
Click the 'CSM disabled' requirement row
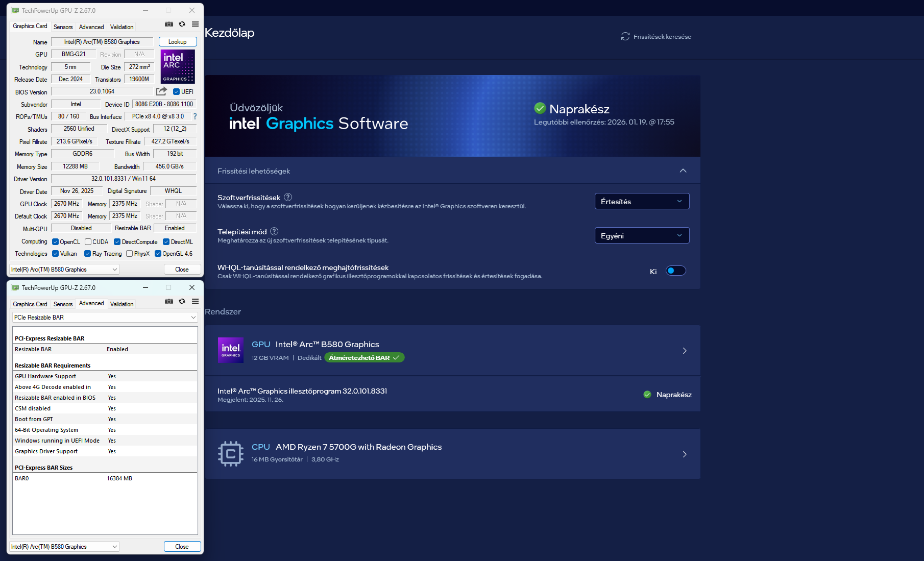point(105,408)
